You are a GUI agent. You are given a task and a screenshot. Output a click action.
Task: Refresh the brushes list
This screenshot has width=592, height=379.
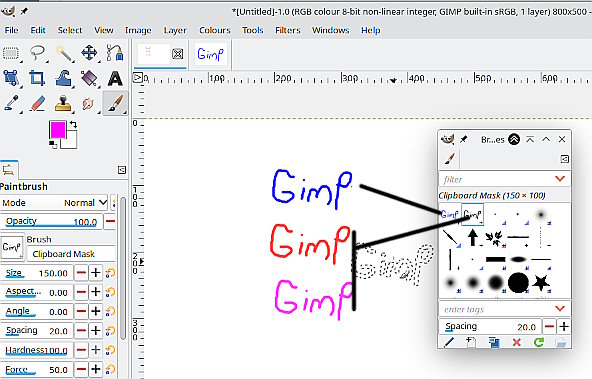coord(539,342)
